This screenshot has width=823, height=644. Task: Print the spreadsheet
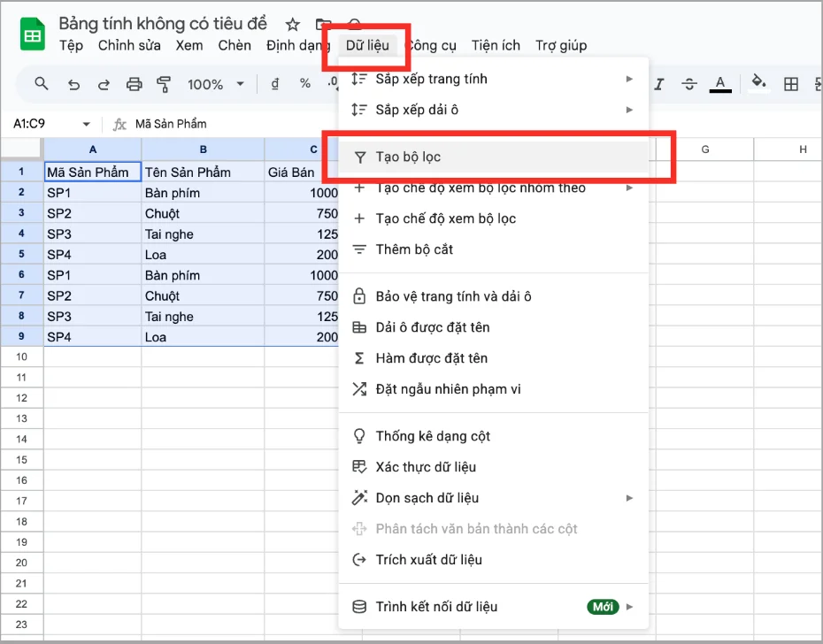(135, 85)
